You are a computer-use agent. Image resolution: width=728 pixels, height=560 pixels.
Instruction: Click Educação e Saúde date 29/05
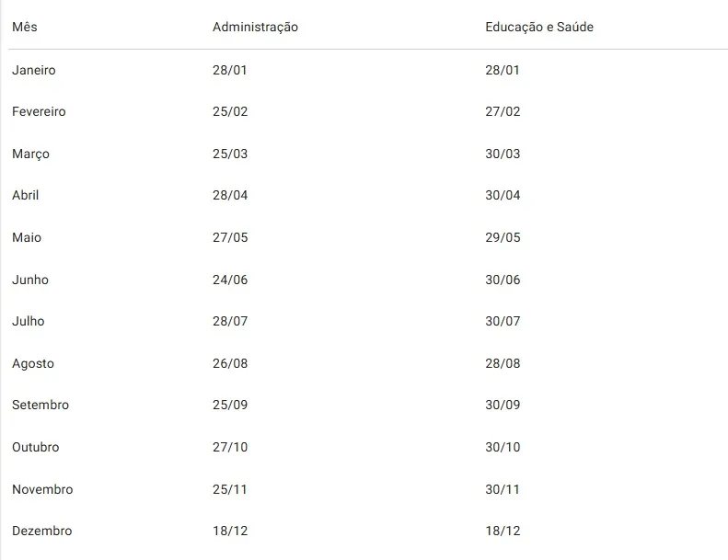click(x=503, y=238)
